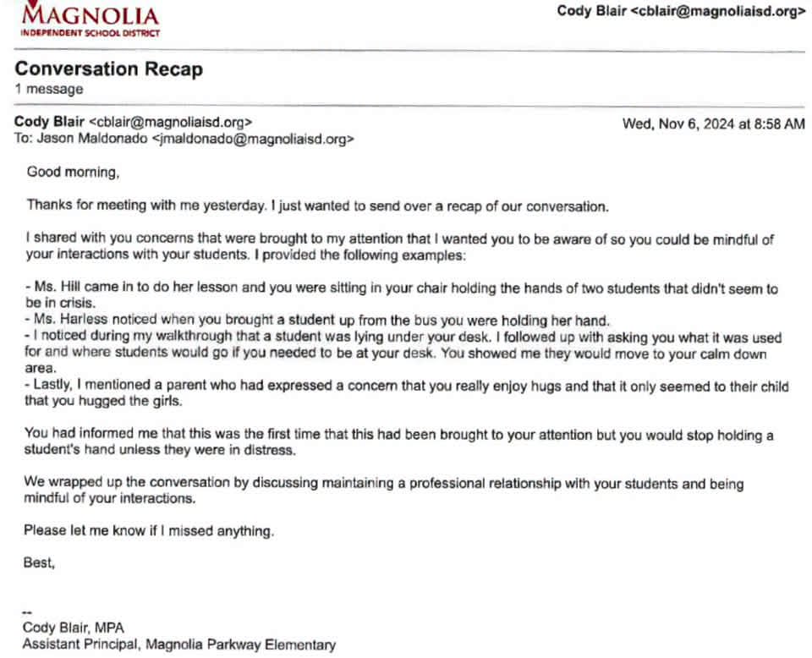
Task: Click the bullet about walkthrough and desk
Action: click(403, 353)
